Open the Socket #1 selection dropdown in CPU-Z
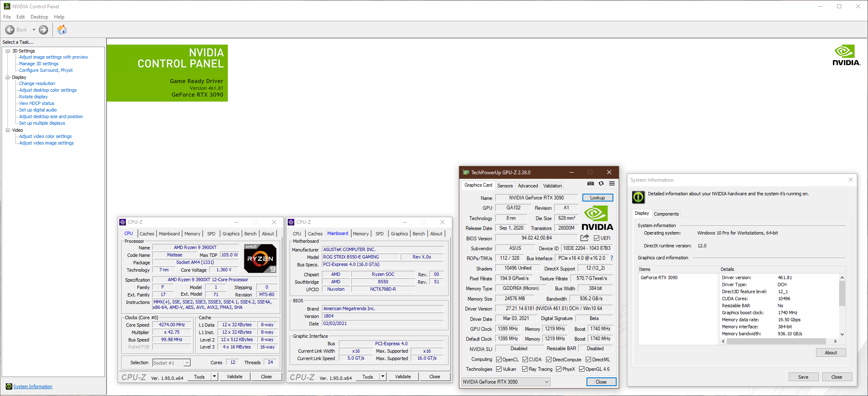Image resolution: width=868 pixels, height=396 pixels. tap(187, 363)
